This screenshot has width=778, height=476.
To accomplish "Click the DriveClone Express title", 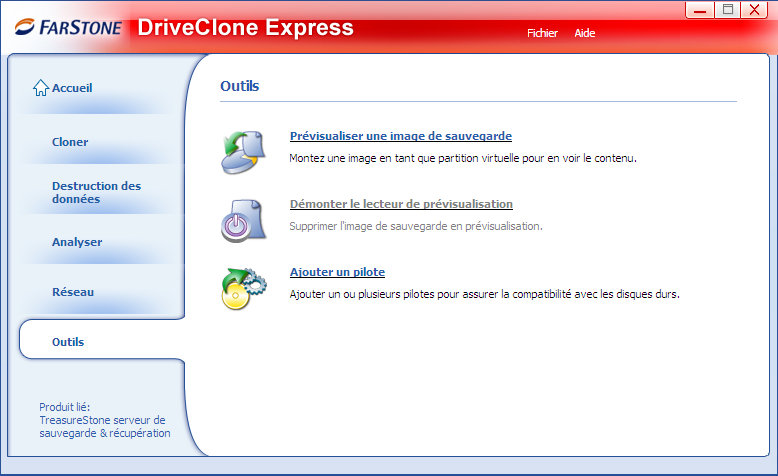I will pos(245,28).
